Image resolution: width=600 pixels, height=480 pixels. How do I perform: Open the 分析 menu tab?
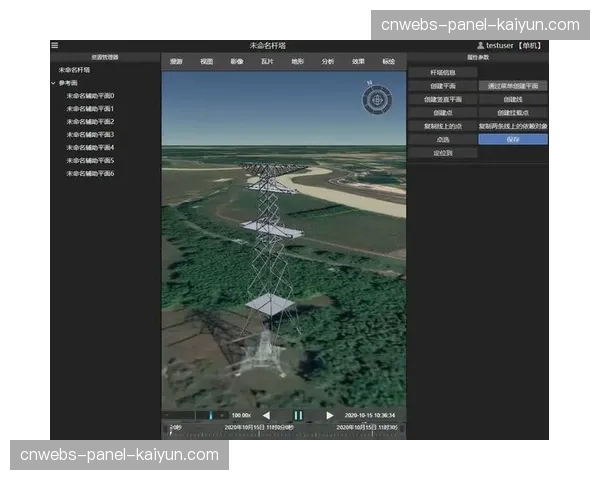[x=327, y=61]
